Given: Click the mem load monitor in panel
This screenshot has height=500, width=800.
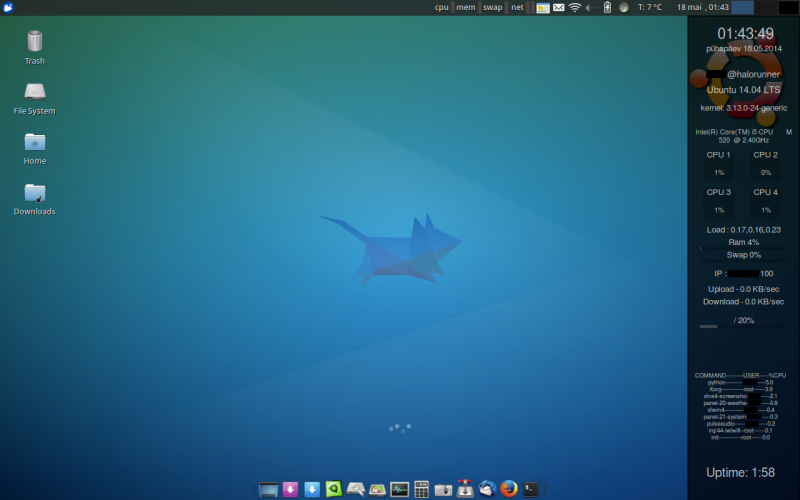Looking at the screenshot, I should coord(466,7).
